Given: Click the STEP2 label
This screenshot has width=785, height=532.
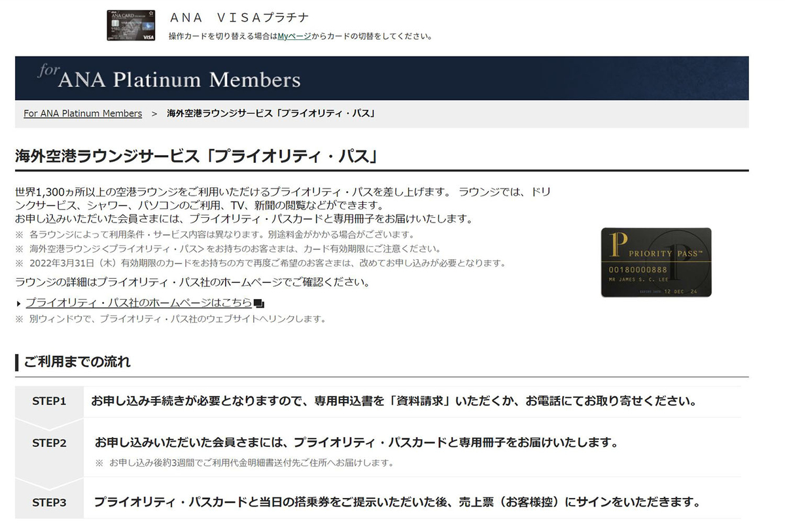Looking at the screenshot, I should click(x=50, y=443).
